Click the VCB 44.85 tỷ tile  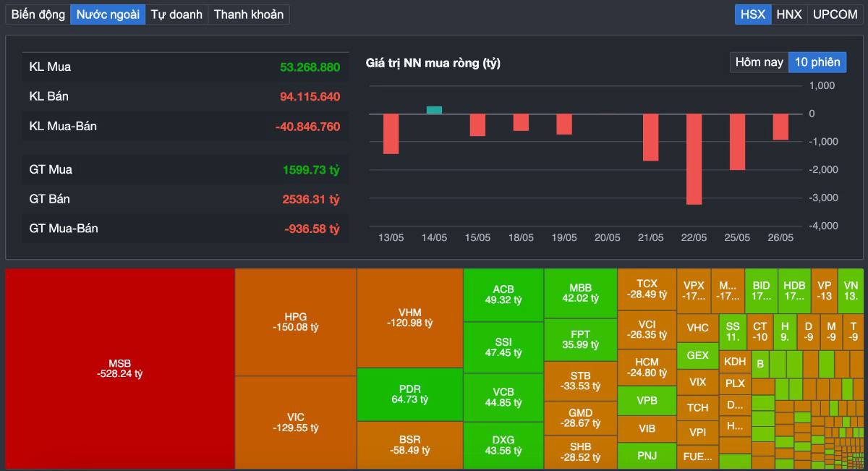[503, 397]
